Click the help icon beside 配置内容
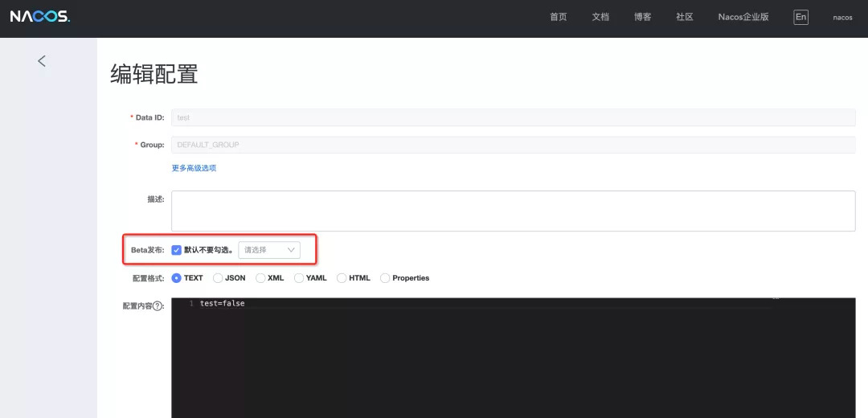Image resolution: width=868 pixels, height=418 pixels. pos(158,306)
